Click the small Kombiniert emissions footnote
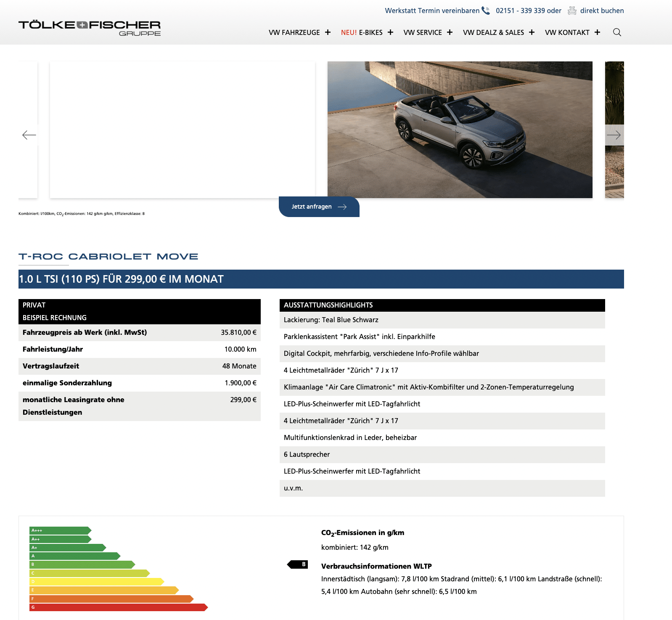This screenshot has width=672, height=620. [x=82, y=214]
